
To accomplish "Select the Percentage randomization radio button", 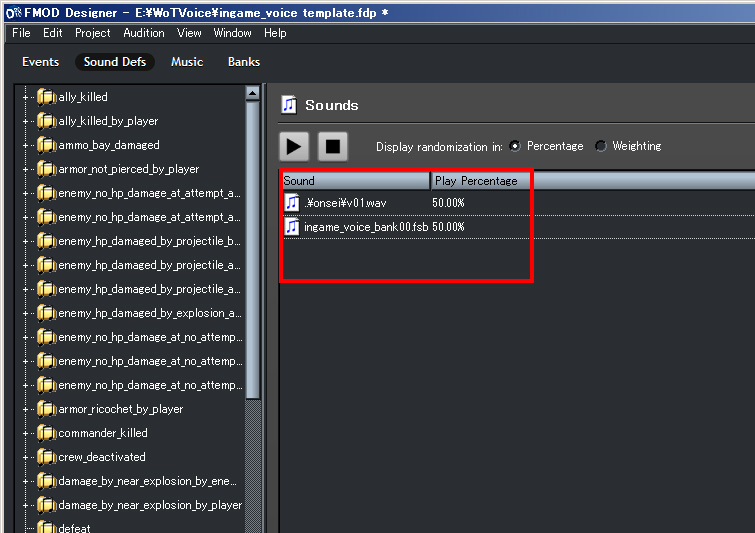I will pyautogui.click(x=515, y=146).
